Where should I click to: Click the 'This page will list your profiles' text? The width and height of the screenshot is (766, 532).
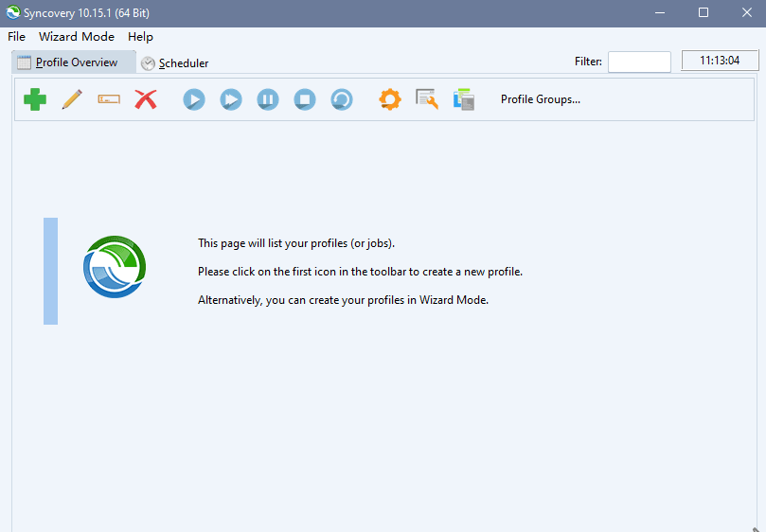[296, 243]
